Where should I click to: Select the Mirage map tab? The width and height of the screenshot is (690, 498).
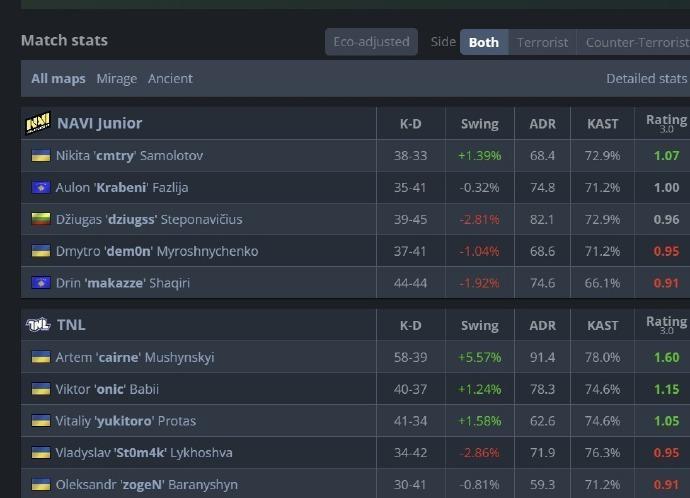117,79
